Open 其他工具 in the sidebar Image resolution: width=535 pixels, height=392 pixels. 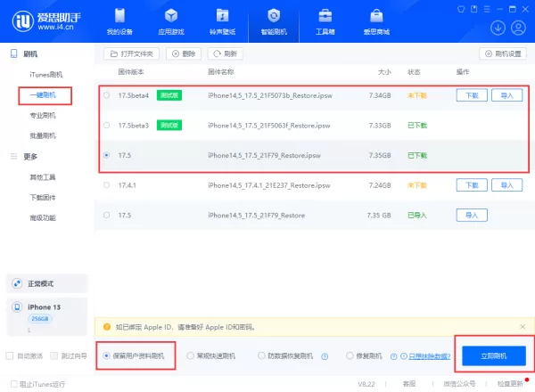(x=43, y=177)
